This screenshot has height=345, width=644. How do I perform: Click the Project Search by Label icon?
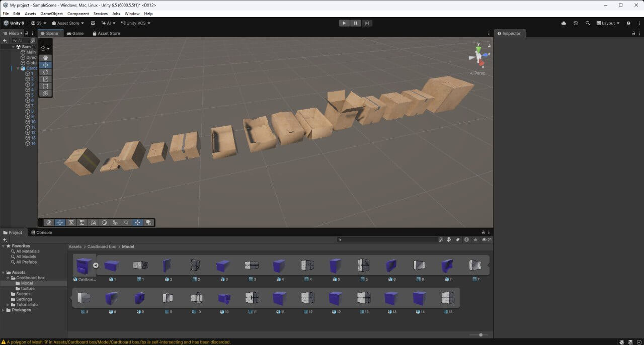(x=458, y=240)
